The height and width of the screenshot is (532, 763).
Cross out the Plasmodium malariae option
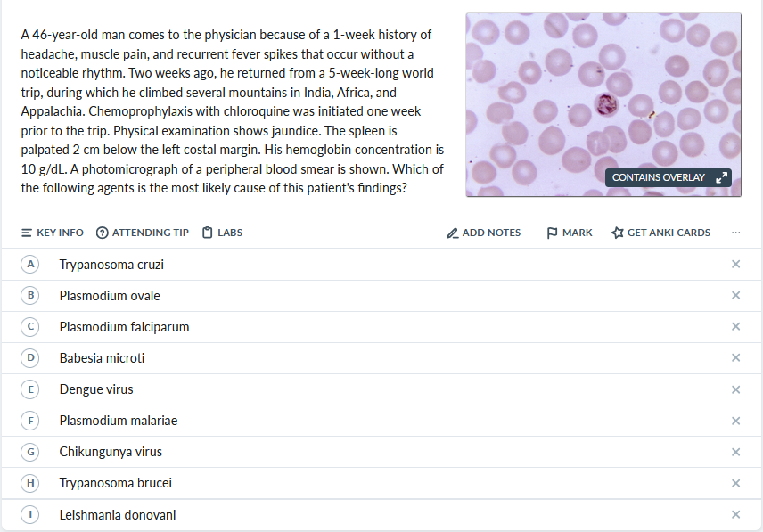click(x=735, y=421)
